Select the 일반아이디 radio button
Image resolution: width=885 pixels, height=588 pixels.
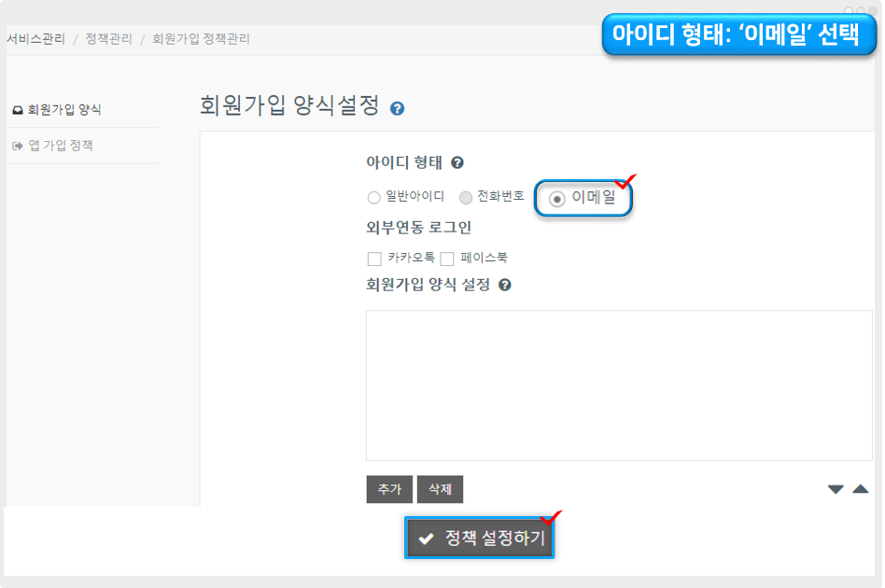coord(374,198)
